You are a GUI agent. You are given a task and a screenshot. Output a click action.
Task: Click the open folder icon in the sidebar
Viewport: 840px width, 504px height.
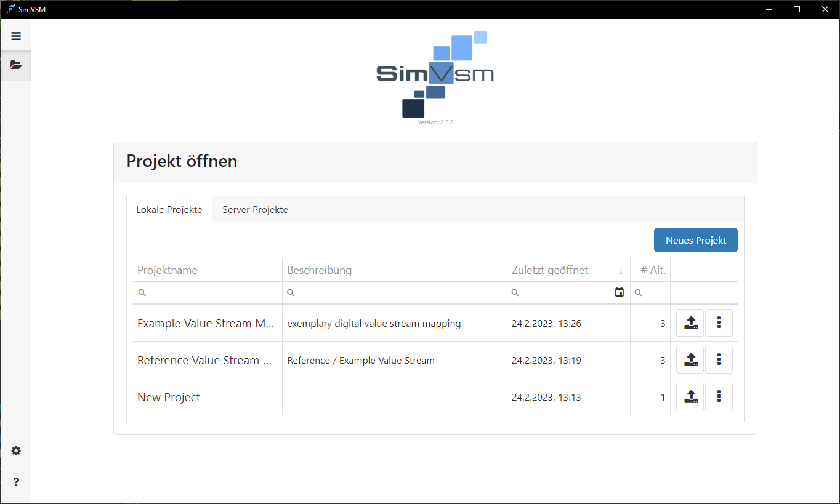16,65
